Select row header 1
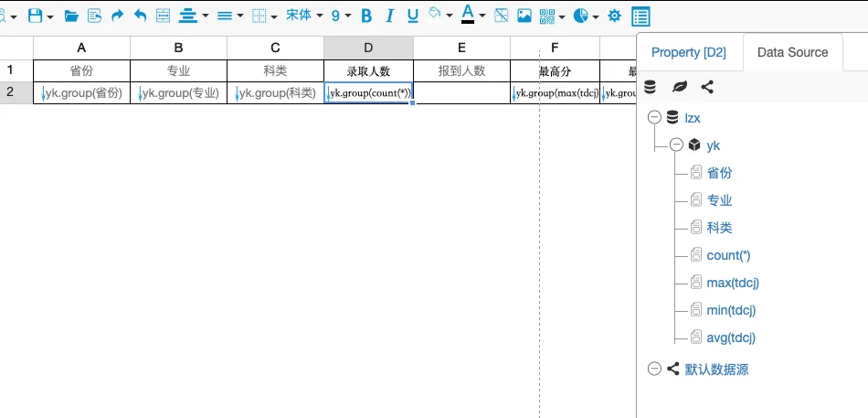The height and width of the screenshot is (418, 868). [16, 70]
